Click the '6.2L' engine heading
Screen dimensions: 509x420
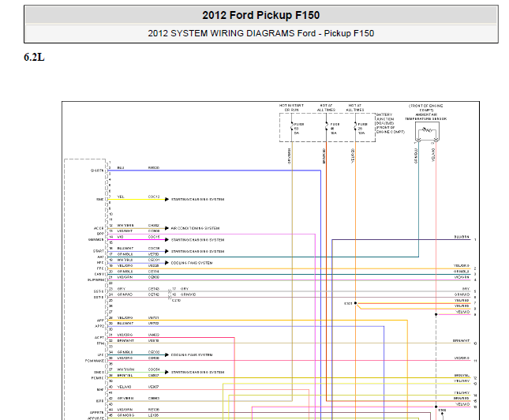34,57
